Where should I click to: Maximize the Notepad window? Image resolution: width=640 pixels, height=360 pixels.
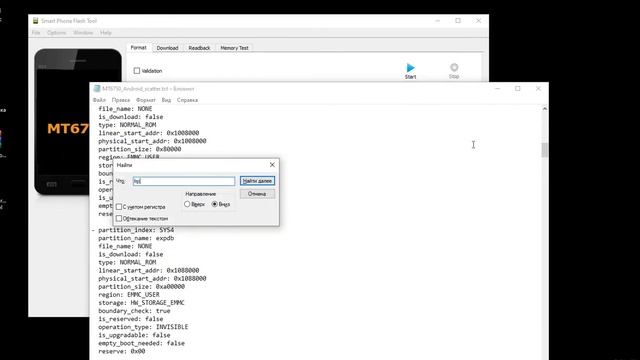coord(518,89)
